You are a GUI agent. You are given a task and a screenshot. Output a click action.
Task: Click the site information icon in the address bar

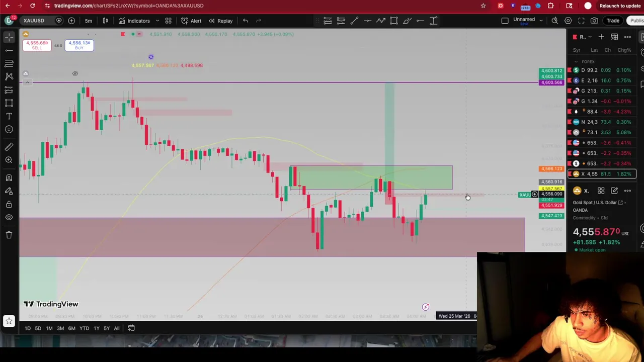pyautogui.click(x=47, y=6)
